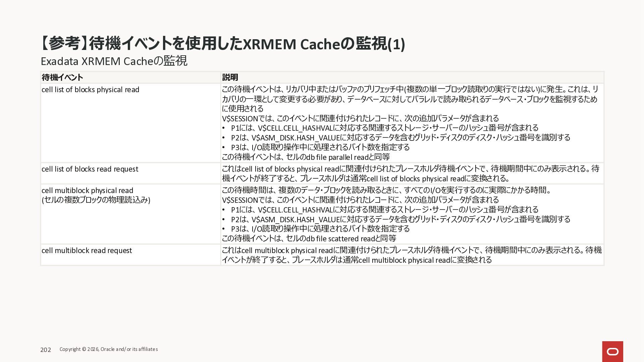Click the second P3 I/O bytes bullet
644x362 pixels.
tap(320, 229)
